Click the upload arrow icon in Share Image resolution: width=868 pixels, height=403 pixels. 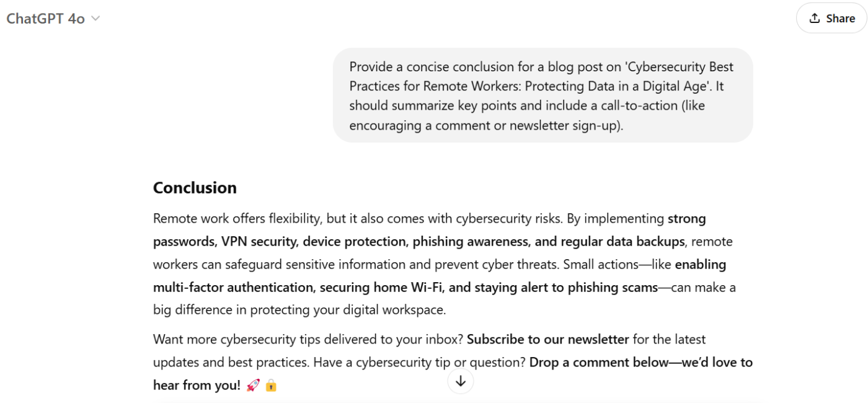point(815,19)
